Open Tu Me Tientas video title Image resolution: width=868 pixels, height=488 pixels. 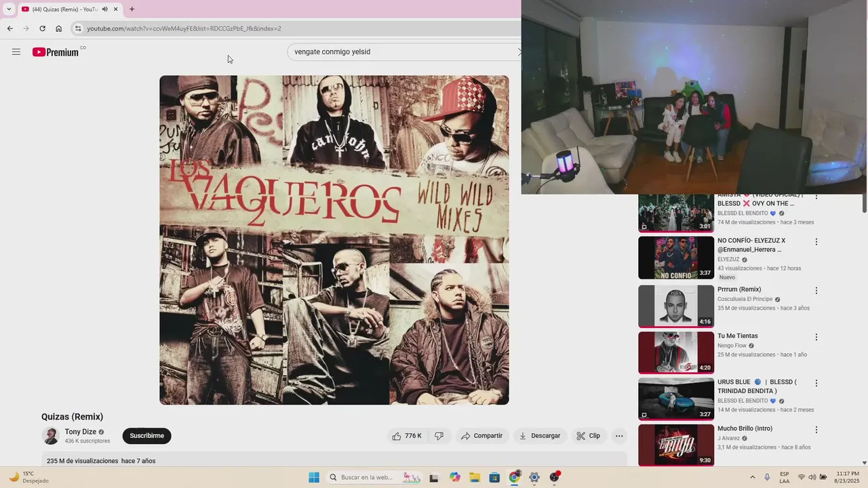[x=738, y=335]
